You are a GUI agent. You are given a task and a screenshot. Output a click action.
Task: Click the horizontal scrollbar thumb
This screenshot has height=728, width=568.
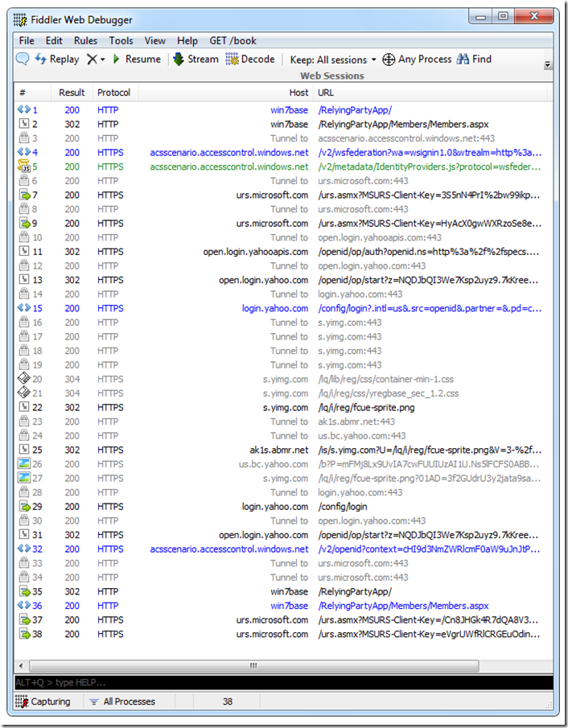coord(253,666)
